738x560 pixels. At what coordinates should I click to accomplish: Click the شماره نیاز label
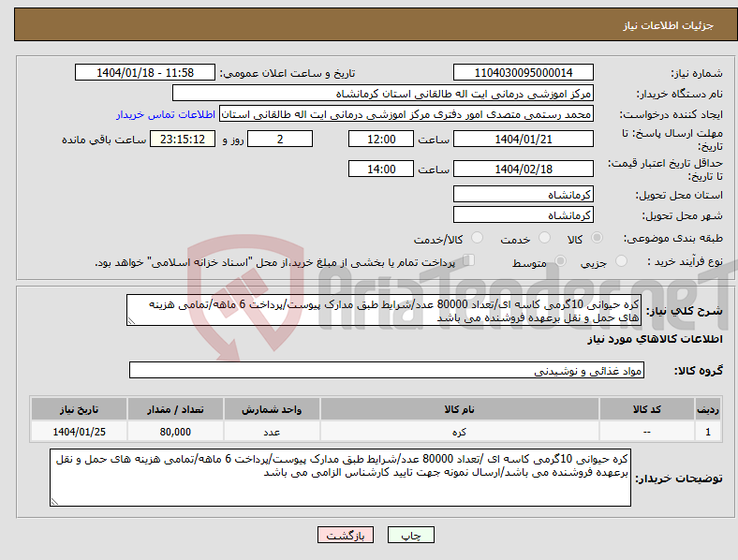697,73
